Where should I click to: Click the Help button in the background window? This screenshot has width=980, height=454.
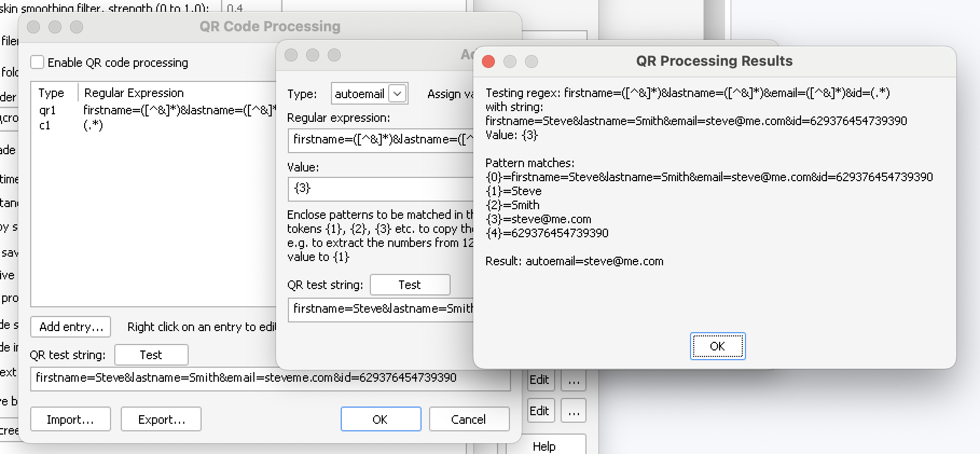pyautogui.click(x=544, y=446)
